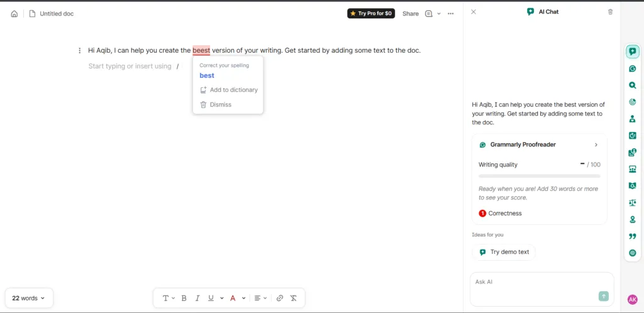Click the Untitled doc title
The width and height of the screenshot is (644, 313).
pyautogui.click(x=57, y=14)
